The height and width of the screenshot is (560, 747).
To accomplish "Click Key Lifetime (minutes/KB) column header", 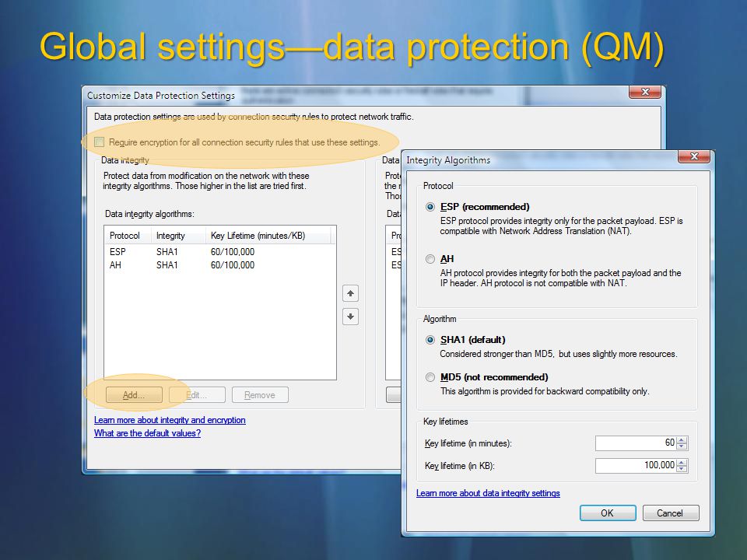I will tap(268, 235).
